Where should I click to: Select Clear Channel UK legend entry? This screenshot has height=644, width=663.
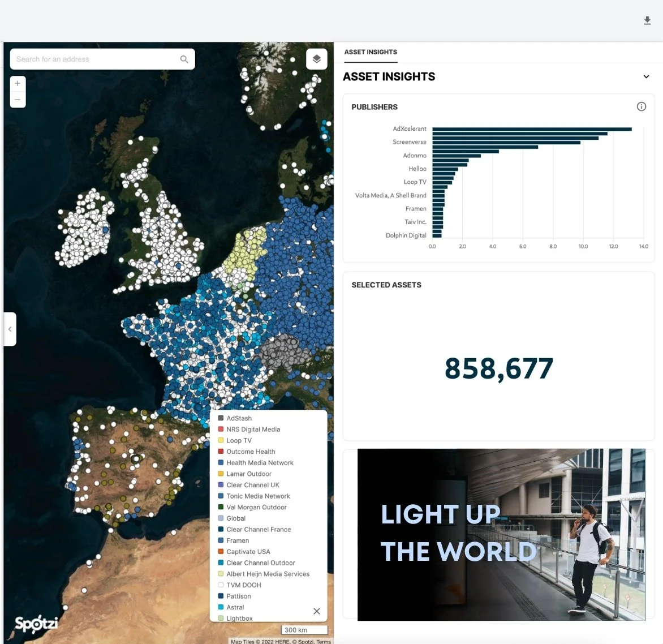click(x=249, y=485)
